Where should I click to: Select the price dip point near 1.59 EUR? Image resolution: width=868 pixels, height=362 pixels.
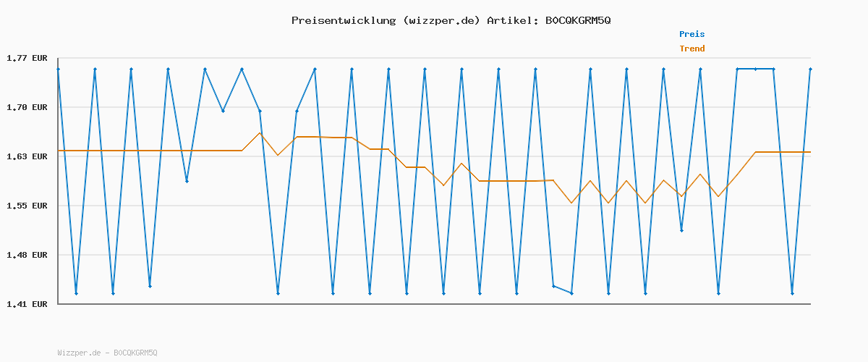187,181
